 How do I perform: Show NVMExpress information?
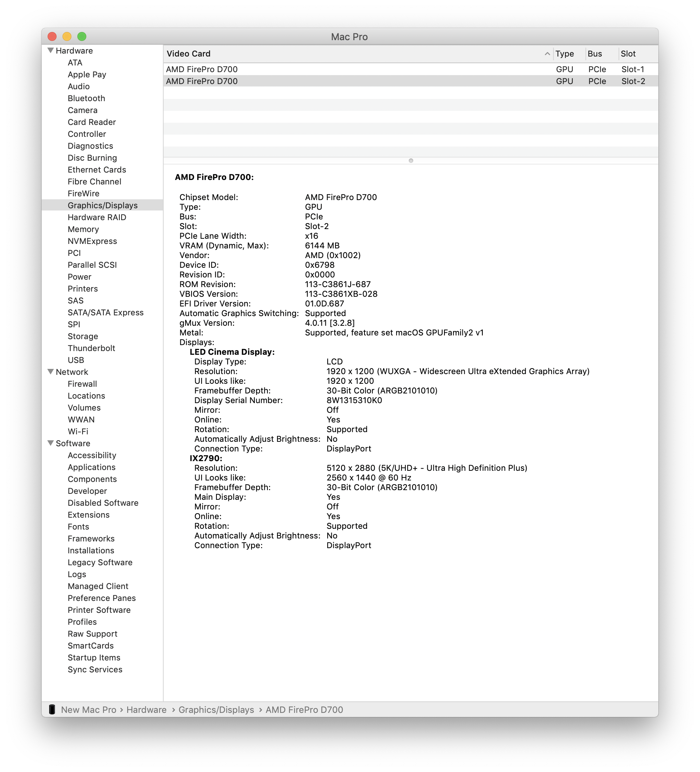click(92, 241)
